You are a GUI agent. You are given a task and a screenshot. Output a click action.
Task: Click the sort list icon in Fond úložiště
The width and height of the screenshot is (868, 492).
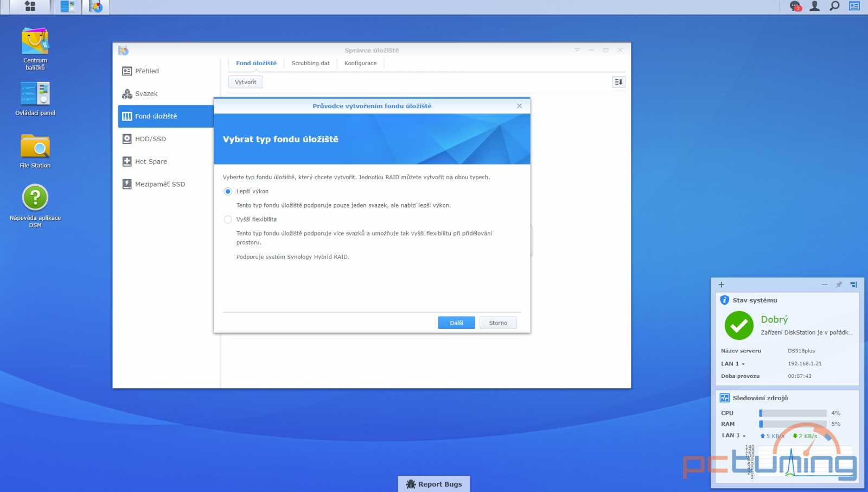point(618,82)
